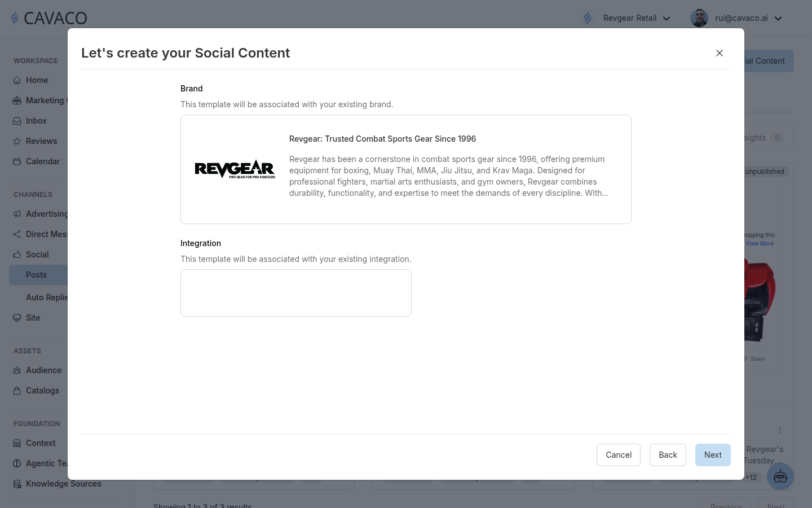
Task: Click the Revgear workspace flame icon
Action: 588,18
